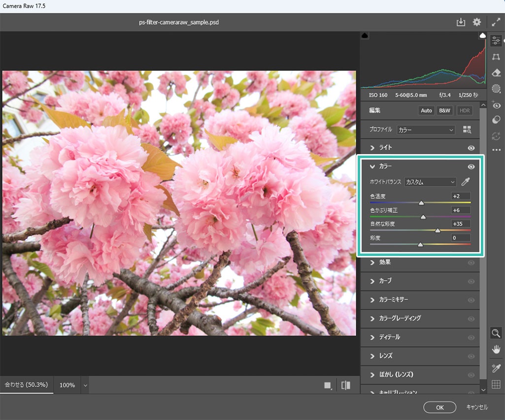Screen dimensions: 505x420
Task: Select the Red Eye removal tool
Action: 496,104
